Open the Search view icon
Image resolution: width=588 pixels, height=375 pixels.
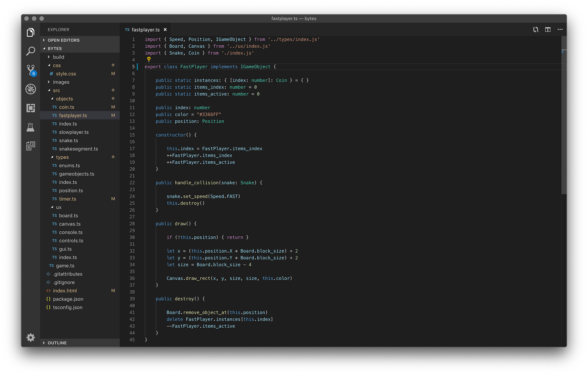click(x=31, y=51)
